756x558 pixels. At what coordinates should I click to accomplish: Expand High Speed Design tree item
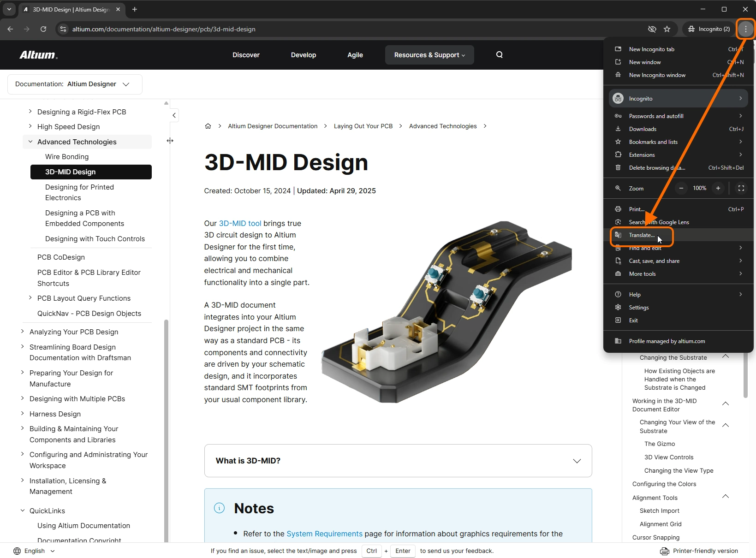(x=30, y=126)
